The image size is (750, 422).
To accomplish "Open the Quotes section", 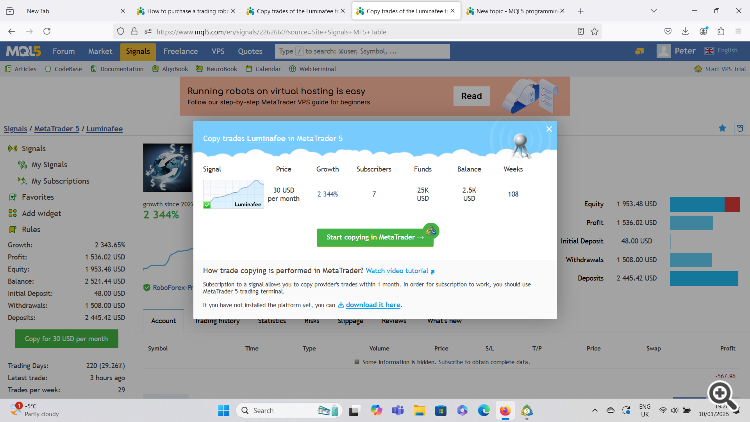I will [x=250, y=51].
